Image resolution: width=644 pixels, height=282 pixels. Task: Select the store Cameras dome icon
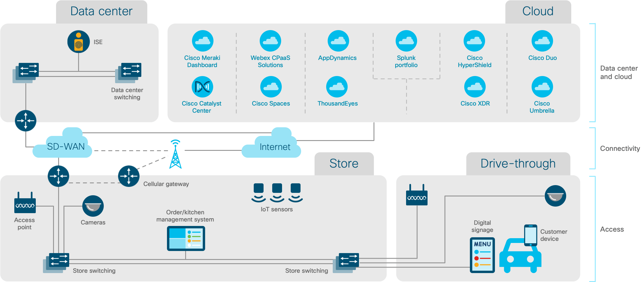pos(93,206)
